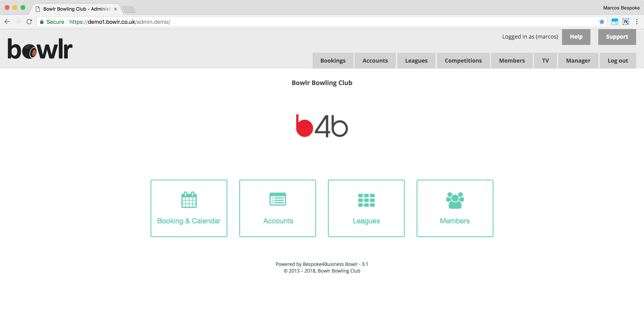Click the Accounts list card icon

(277, 199)
